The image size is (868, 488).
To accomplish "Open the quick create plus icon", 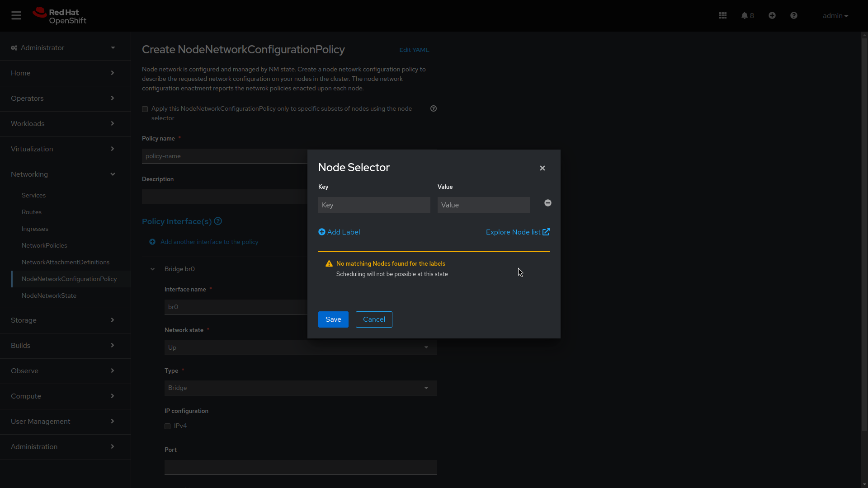I will coord(772,15).
